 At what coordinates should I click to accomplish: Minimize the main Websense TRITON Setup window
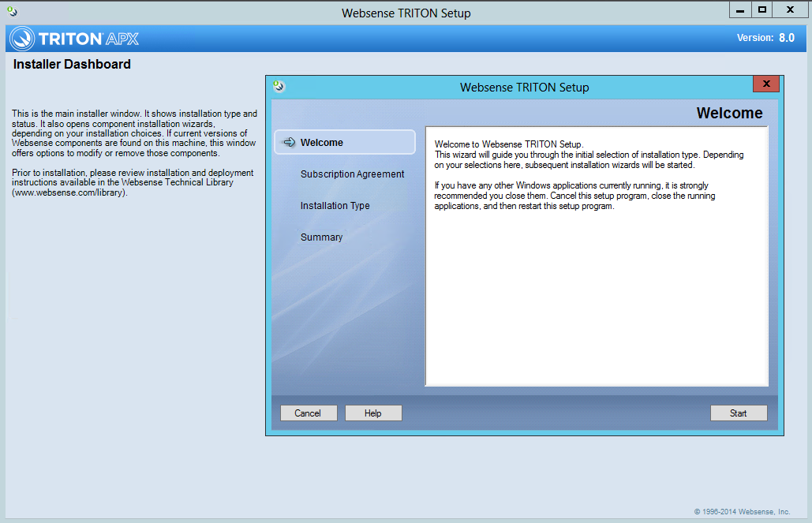pyautogui.click(x=740, y=9)
